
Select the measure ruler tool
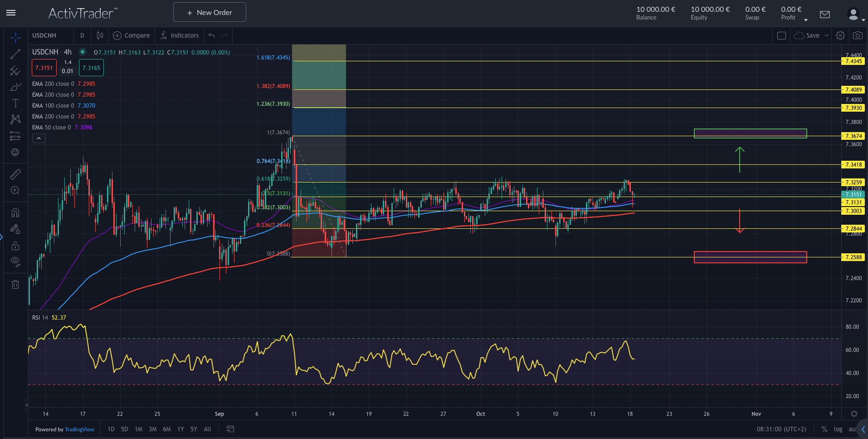tap(15, 174)
